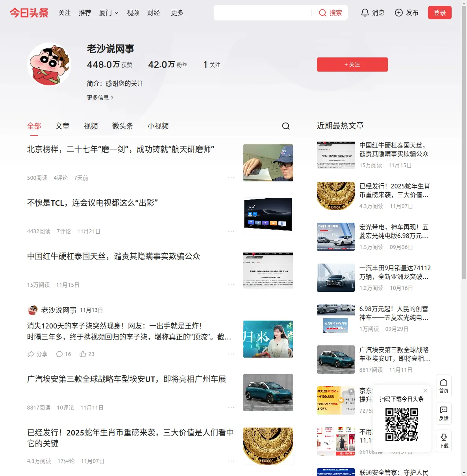Open article 北京榜样 二十七年磨一剑
Viewport: 467px width, 476px height.
[x=121, y=149]
